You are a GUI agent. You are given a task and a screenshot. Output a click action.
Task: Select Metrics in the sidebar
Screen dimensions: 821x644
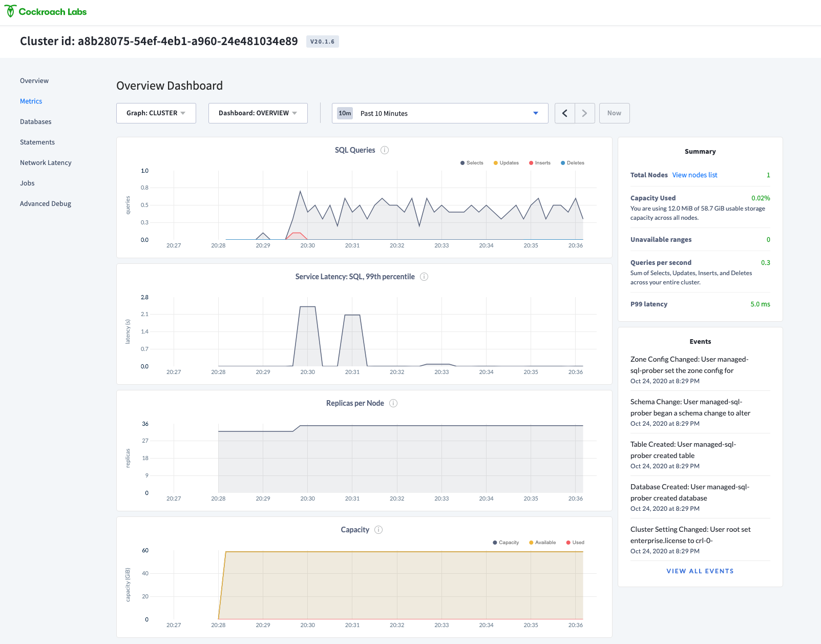point(31,101)
